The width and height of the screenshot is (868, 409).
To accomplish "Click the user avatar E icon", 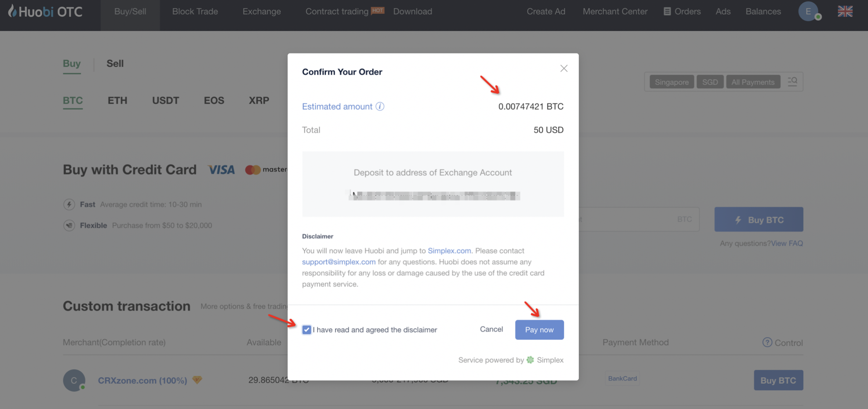I will pyautogui.click(x=808, y=11).
